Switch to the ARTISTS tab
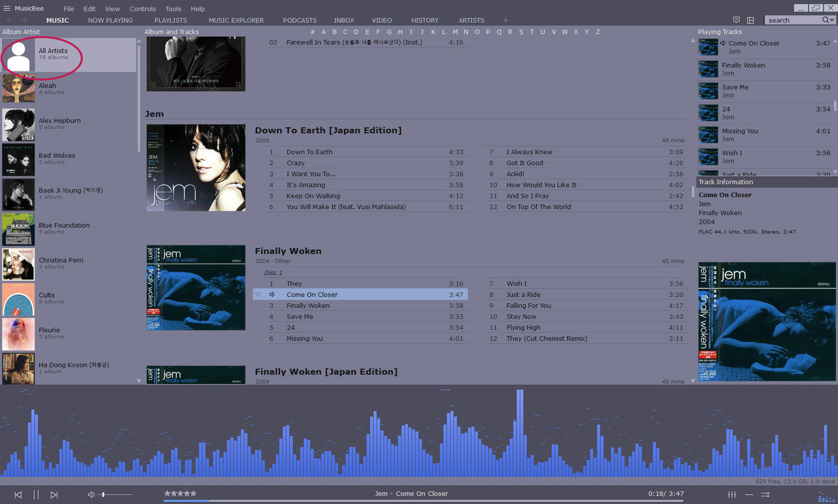The width and height of the screenshot is (838, 504). 471,20
